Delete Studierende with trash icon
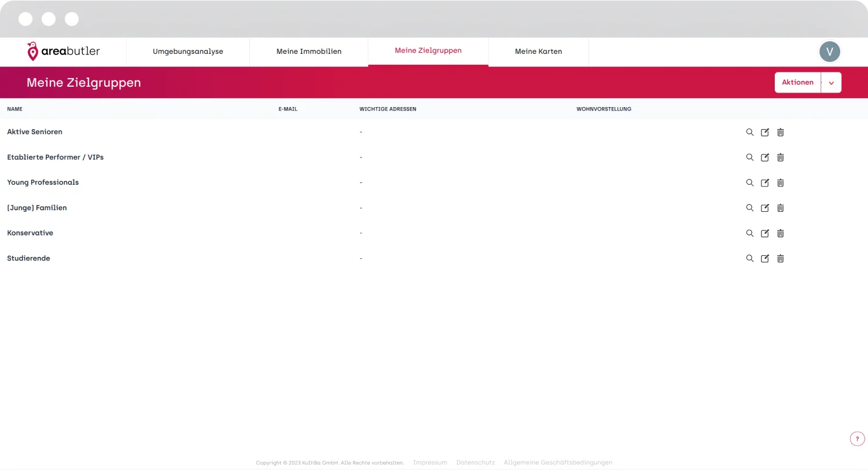The width and height of the screenshot is (868, 470). click(780, 258)
